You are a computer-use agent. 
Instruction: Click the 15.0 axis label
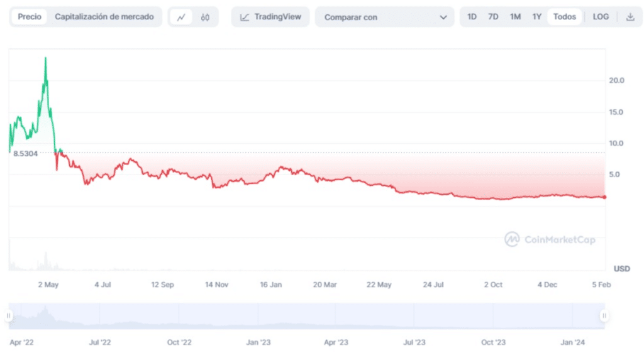(x=616, y=112)
